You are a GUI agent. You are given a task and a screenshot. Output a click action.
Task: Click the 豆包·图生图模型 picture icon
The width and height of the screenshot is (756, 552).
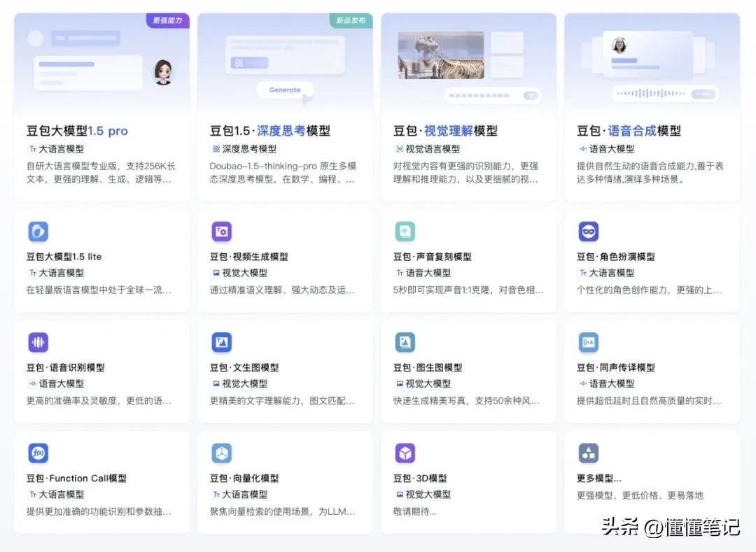pyautogui.click(x=405, y=343)
